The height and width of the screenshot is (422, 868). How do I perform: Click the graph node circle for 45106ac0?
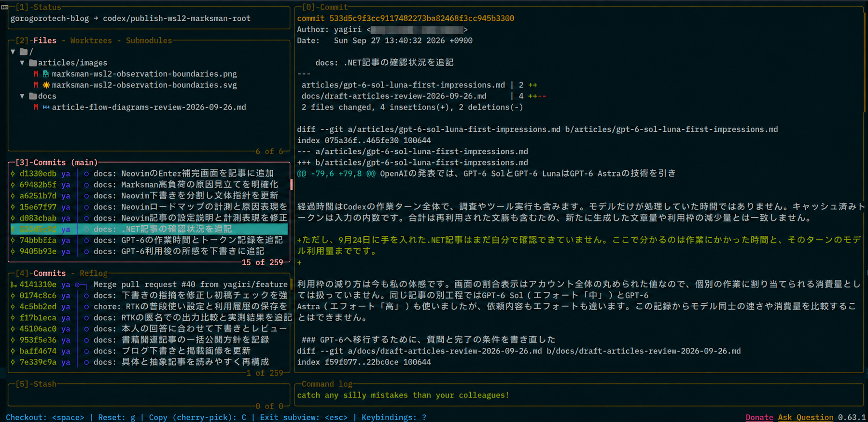pyautogui.click(x=86, y=329)
